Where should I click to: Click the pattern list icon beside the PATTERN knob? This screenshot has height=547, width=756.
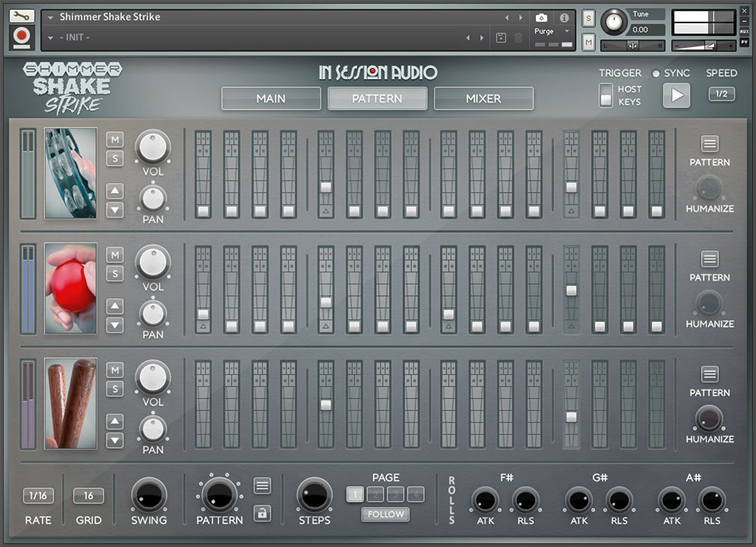click(262, 486)
